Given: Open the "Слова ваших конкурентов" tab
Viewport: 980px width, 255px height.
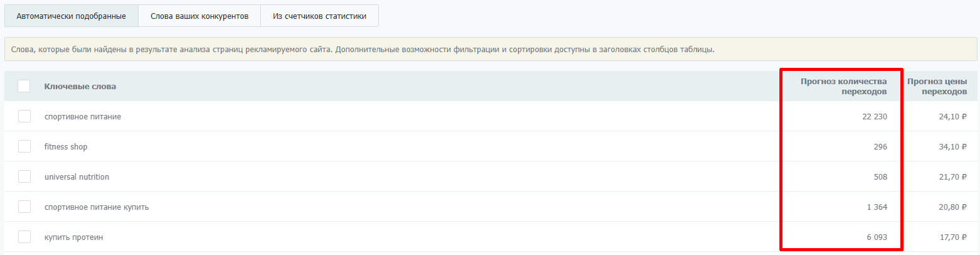Looking at the screenshot, I should pyautogui.click(x=199, y=16).
